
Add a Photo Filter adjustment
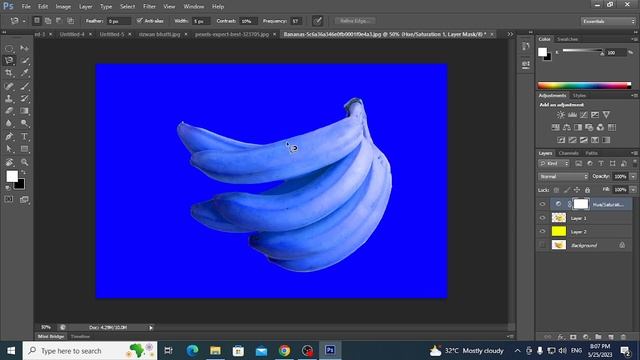589,127
